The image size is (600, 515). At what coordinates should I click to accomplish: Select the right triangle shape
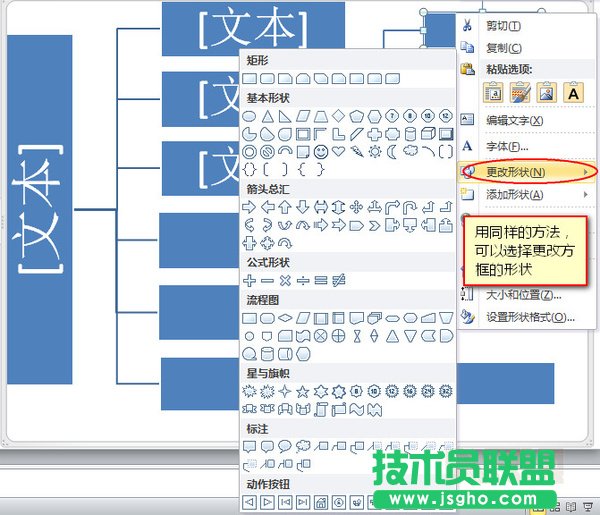click(x=285, y=116)
